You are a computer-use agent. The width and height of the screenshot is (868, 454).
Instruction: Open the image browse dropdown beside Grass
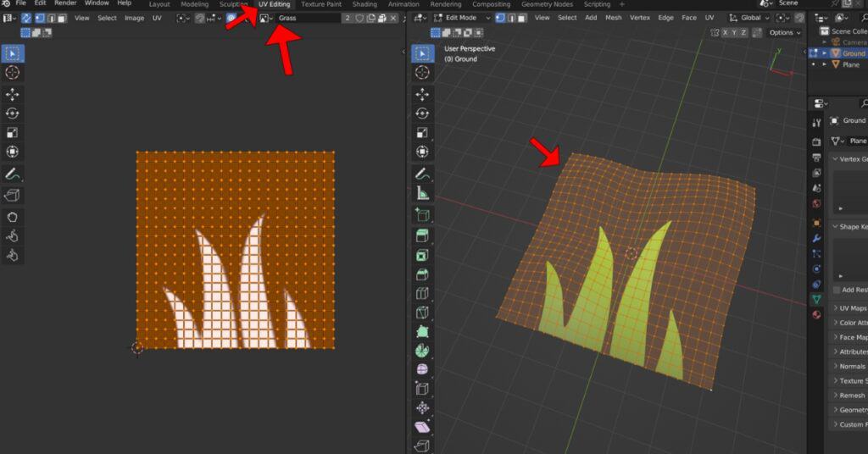[266, 19]
